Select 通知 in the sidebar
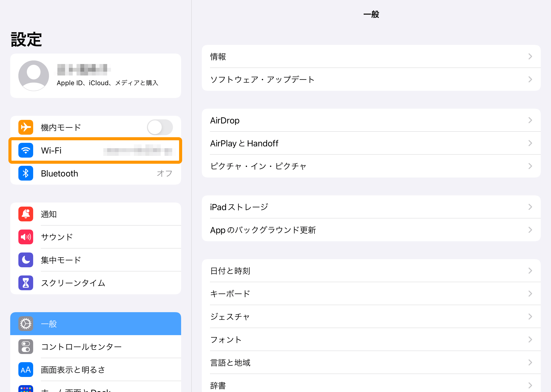This screenshot has height=392, width=551. click(96, 214)
